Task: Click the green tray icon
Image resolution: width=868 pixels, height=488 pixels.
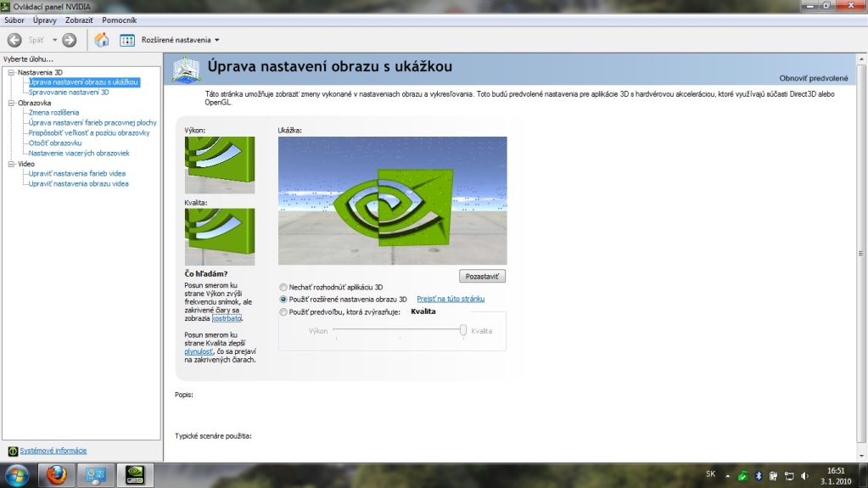Action: click(743, 476)
